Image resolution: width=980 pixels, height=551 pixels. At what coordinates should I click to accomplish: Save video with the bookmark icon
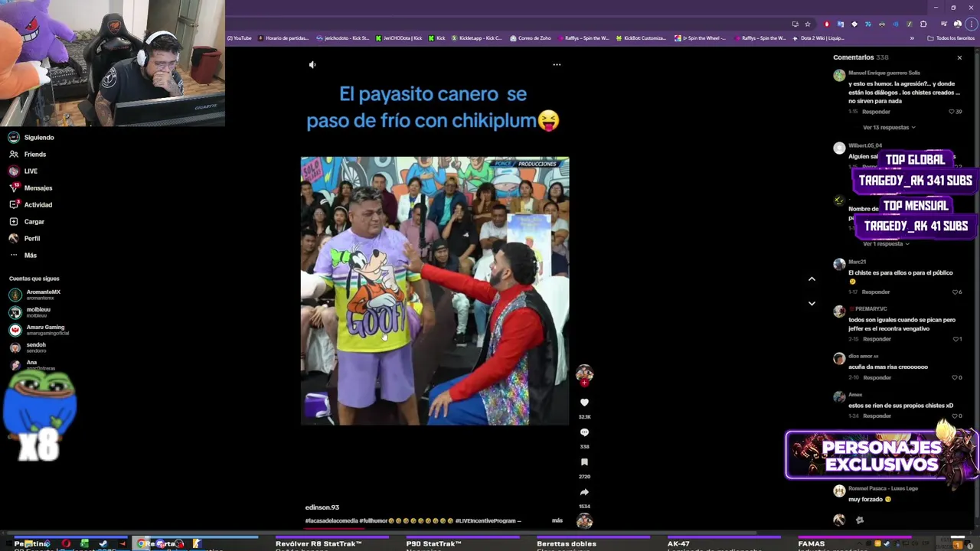tap(584, 462)
